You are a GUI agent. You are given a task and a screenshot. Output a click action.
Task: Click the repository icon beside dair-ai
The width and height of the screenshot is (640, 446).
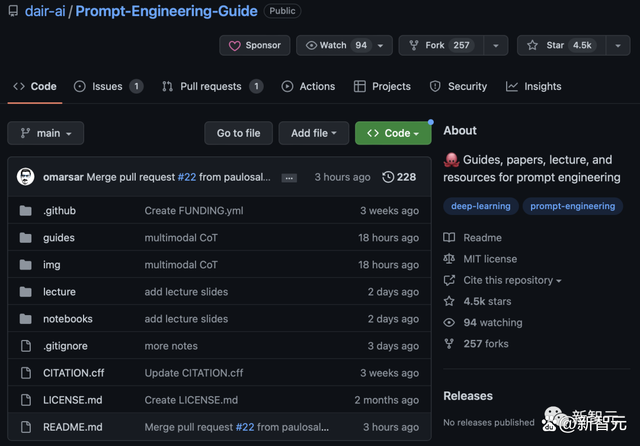pos(13,11)
